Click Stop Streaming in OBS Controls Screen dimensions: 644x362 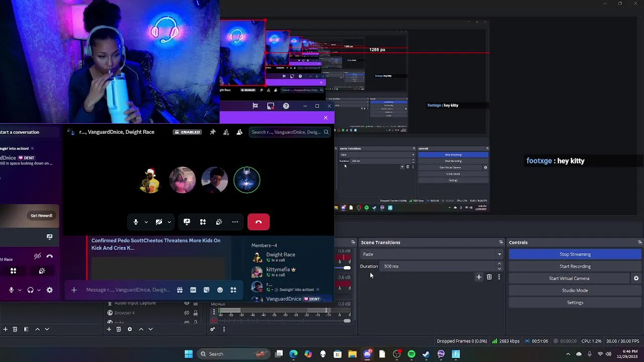(x=575, y=254)
